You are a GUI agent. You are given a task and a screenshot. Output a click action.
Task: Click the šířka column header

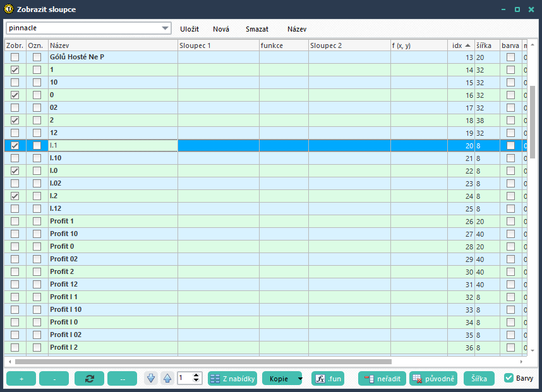coord(487,45)
